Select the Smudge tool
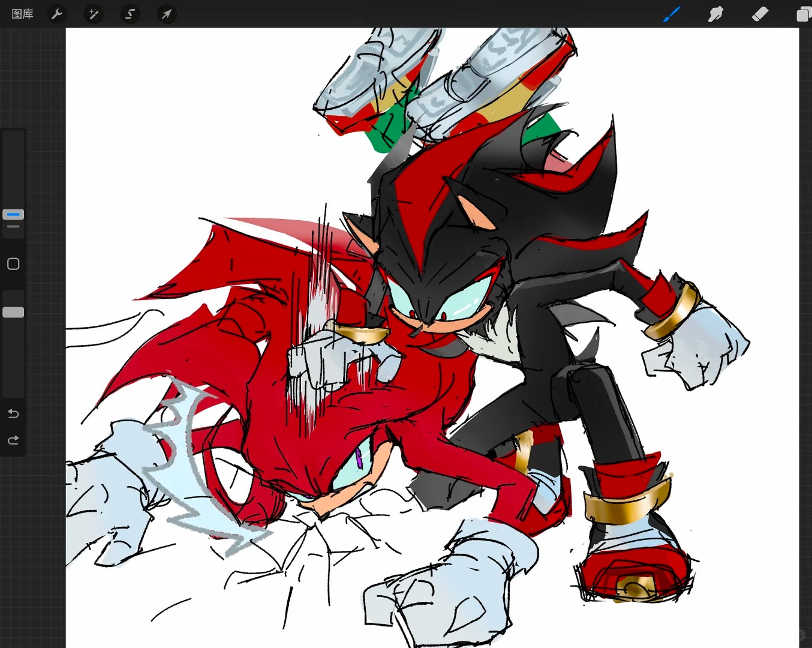Image resolution: width=812 pixels, height=648 pixels. (715, 14)
